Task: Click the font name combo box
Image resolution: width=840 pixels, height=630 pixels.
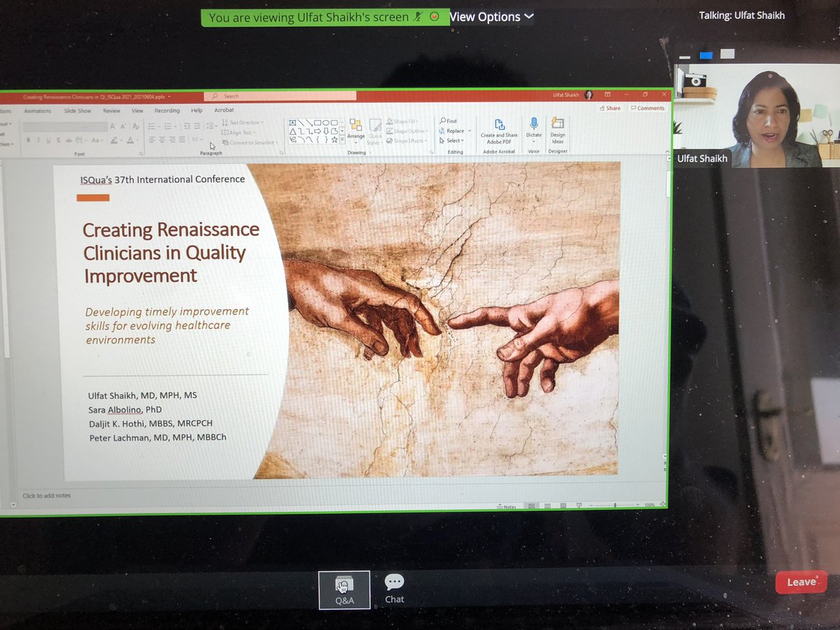Action: (65, 127)
